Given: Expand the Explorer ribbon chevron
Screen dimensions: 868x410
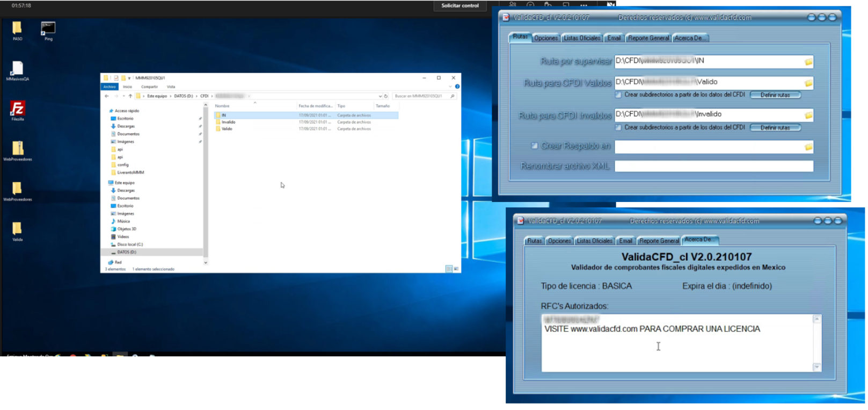Looking at the screenshot, I should (450, 87).
